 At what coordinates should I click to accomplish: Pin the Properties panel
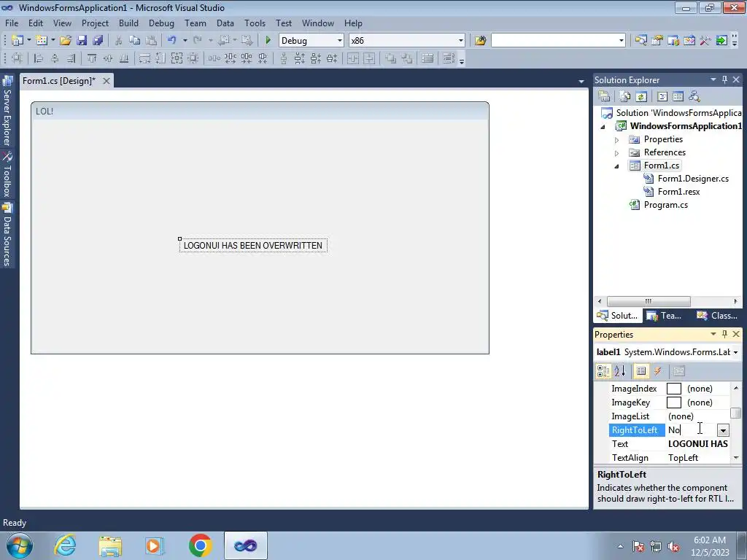click(x=724, y=334)
